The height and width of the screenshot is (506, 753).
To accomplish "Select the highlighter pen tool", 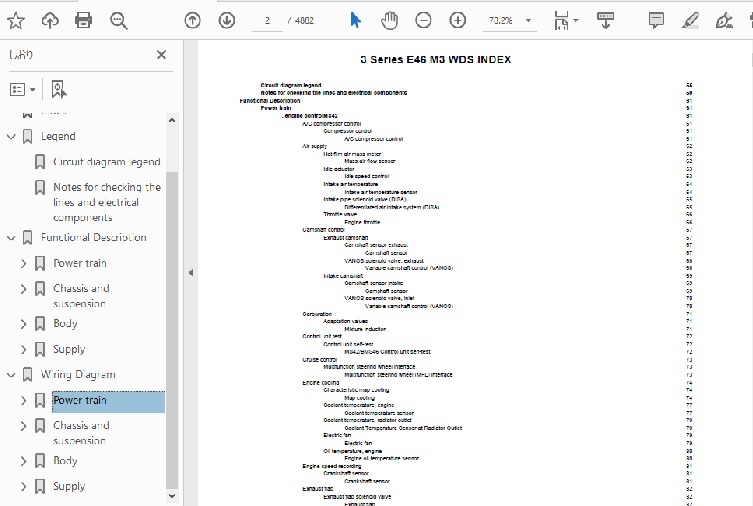I will [690, 21].
